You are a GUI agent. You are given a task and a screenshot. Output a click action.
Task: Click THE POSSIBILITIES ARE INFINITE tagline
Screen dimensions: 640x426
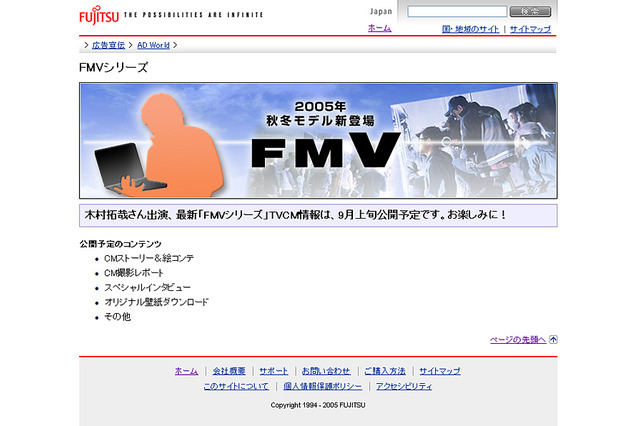pyautogui.click(x=193, y=15)
